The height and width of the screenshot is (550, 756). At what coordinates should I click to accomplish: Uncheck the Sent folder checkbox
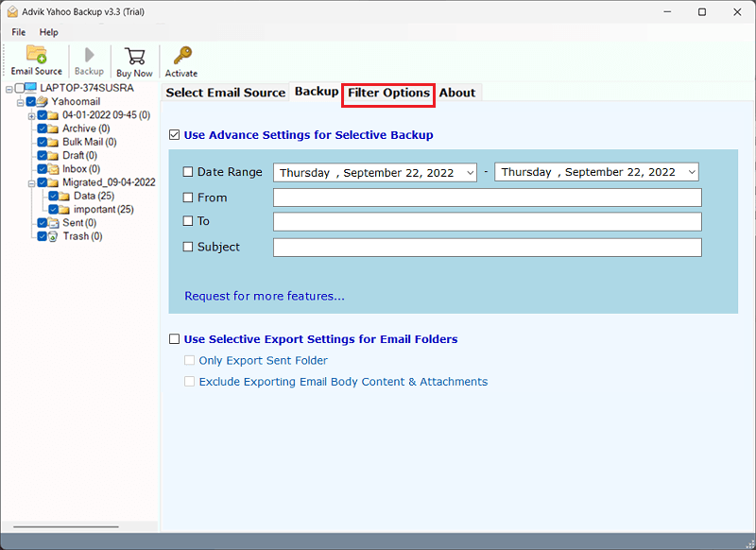coord(42,223)
